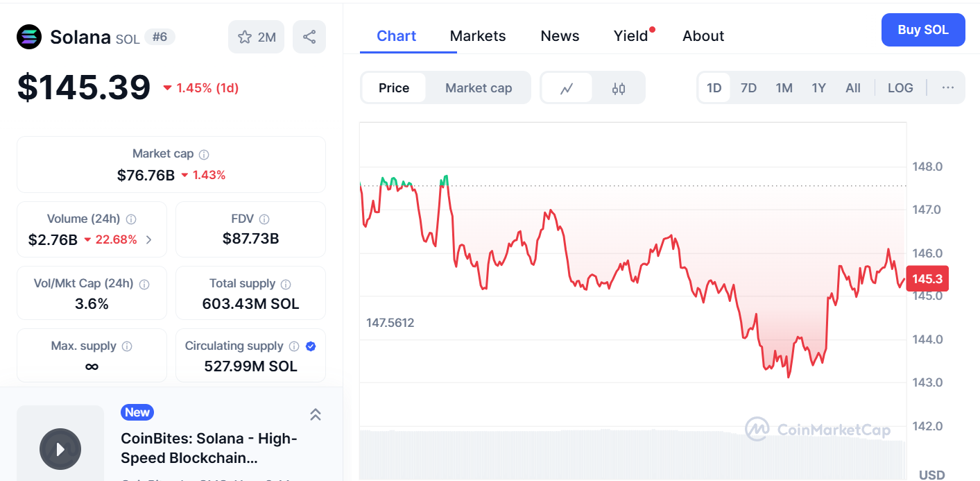Click the 603.43M SOL total supply

click(250, 304)
